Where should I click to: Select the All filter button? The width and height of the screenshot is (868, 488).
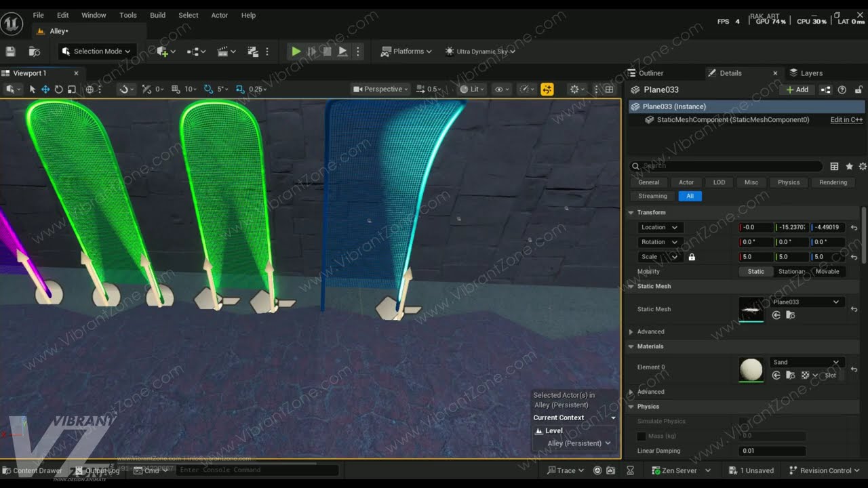690,196
